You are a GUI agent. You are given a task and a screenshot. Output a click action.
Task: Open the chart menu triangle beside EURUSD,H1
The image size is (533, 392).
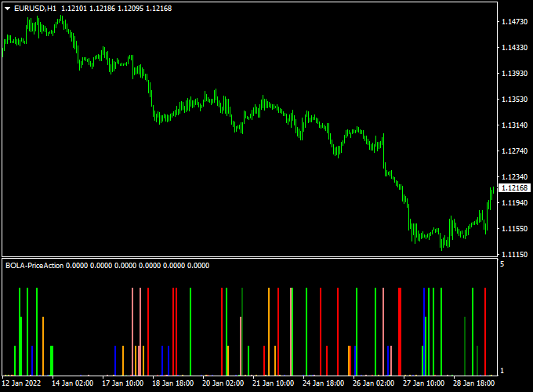[x=8, y=9]
